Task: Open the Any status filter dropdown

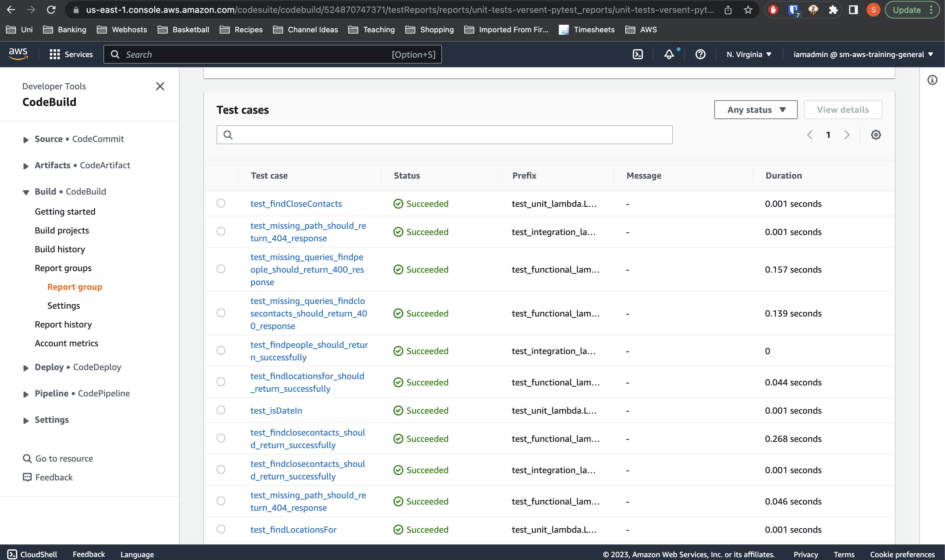Action: pyautogui.click(x=755, y=109)
